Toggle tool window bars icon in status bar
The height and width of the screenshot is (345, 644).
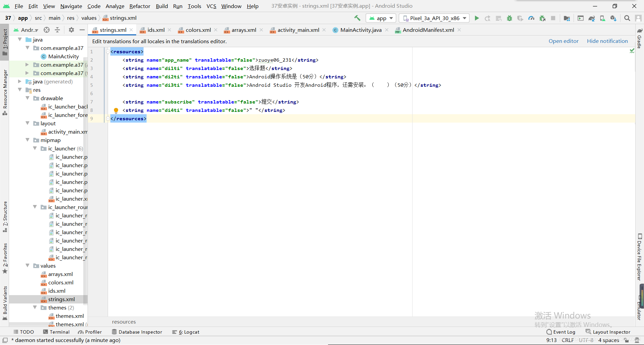click(x=5, y=340)
